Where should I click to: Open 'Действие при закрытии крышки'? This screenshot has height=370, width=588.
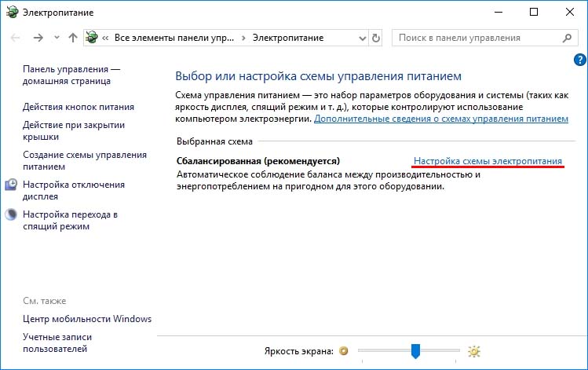(x=74, y=130)
